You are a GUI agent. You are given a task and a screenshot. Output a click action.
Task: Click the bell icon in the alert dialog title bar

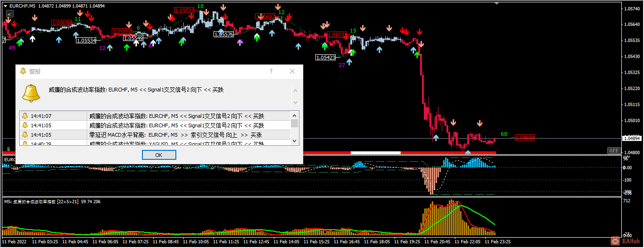tap(23, 71)
